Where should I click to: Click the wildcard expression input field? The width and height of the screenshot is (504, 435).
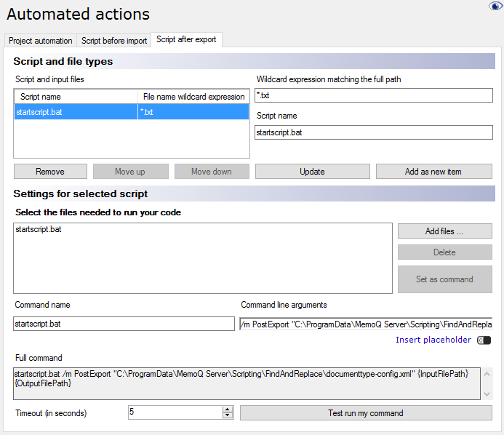point(374,95)
